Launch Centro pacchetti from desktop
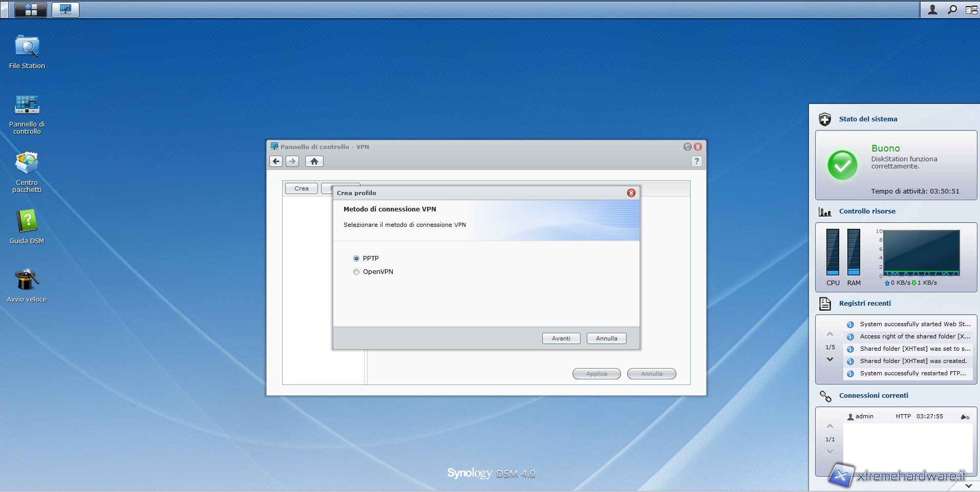 pyautogui.click(x=27, y=164)
